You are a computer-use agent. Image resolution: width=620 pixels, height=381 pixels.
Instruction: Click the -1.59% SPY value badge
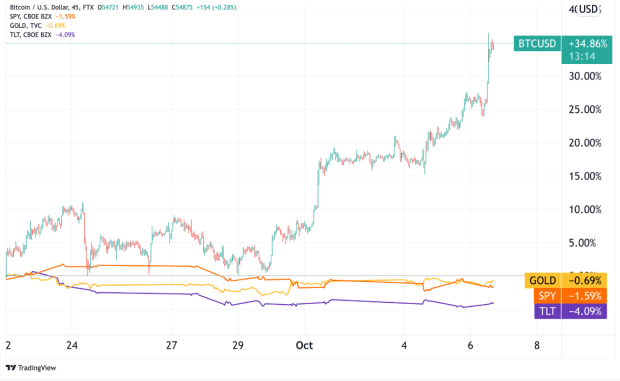[x=584, y=296]
